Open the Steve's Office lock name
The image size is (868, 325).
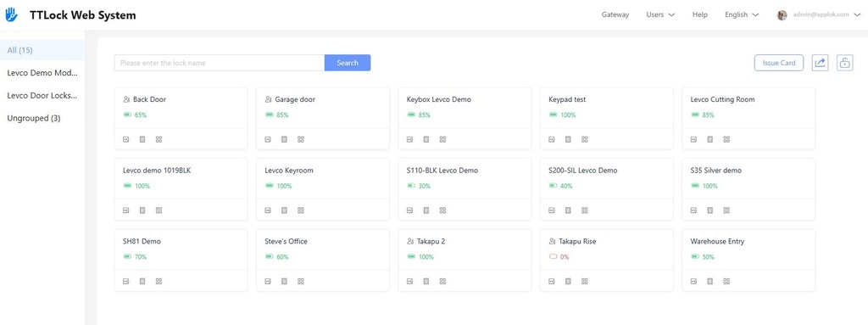coord(286,241)
